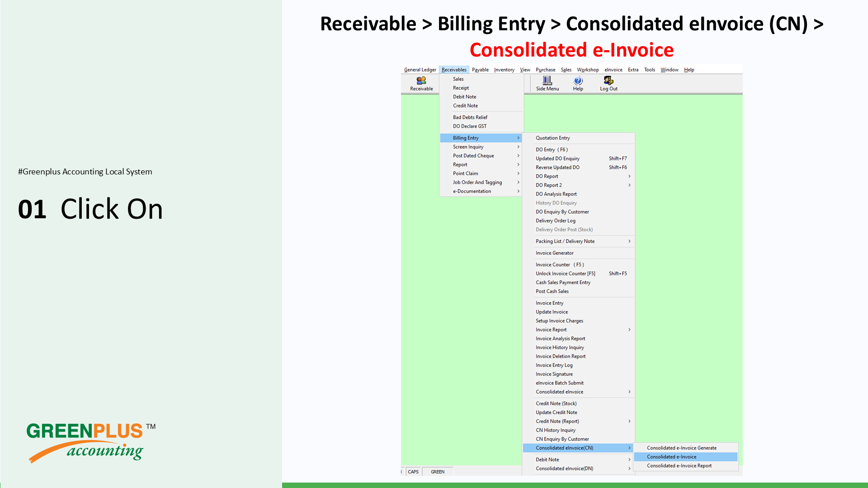
Task: Click the Receivable toolbar icon
Action: point(421,84)
